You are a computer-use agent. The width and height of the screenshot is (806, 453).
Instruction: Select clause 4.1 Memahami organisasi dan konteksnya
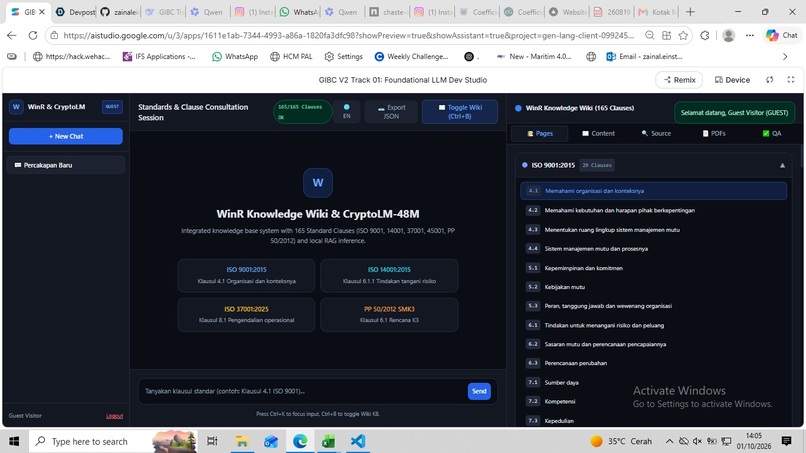click(x=653, y=191)
